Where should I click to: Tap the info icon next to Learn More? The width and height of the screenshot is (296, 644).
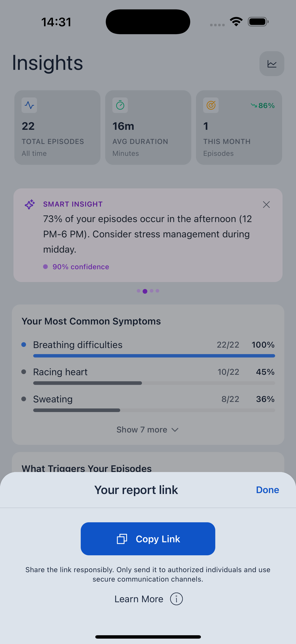(176, 599)
